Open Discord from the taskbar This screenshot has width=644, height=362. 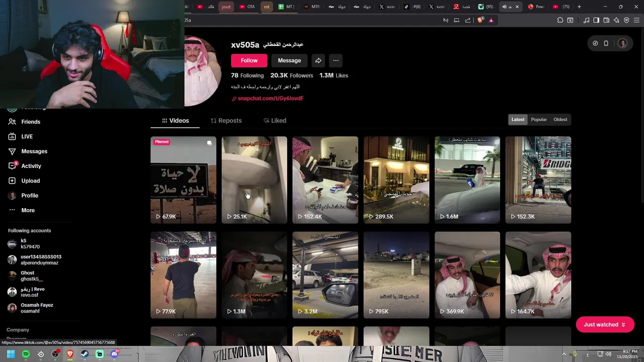pyautogui.click(x=114, y=354)
